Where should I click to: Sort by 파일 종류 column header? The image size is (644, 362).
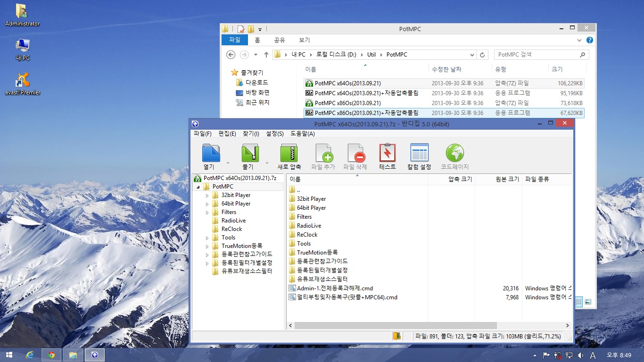pos(546,179)
